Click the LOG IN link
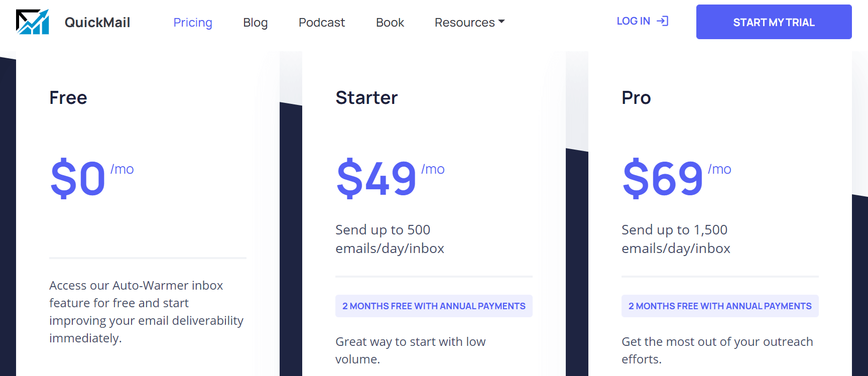 click(x=643, y=21)
